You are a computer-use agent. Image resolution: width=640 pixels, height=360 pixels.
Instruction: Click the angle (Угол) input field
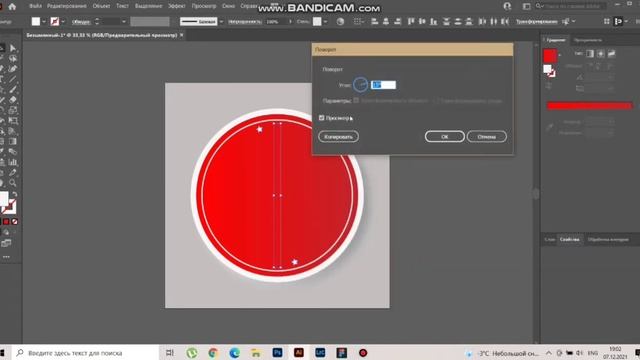[383, 85]
